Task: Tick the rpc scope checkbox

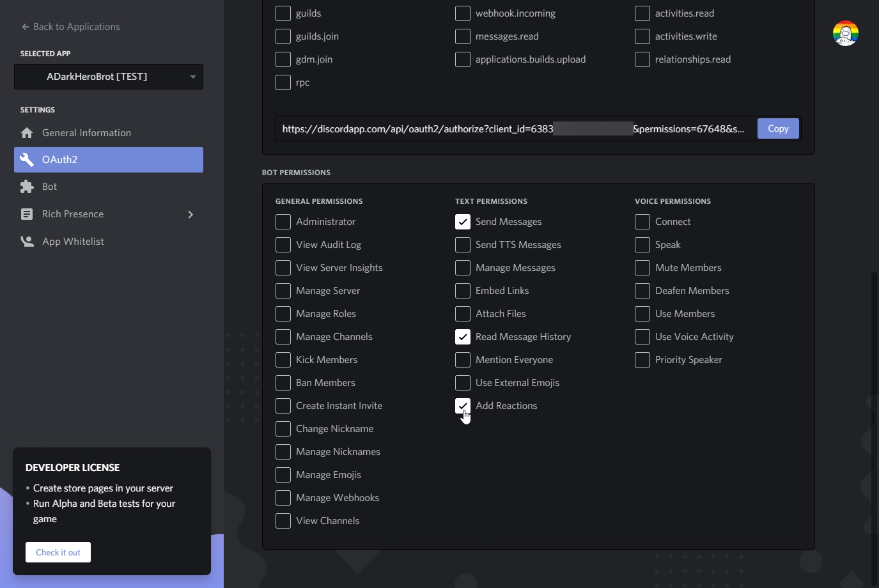Action: (283, 82)
